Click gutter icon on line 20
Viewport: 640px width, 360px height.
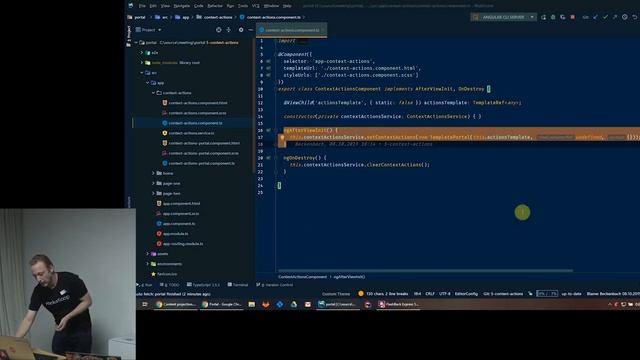[268, 158]
